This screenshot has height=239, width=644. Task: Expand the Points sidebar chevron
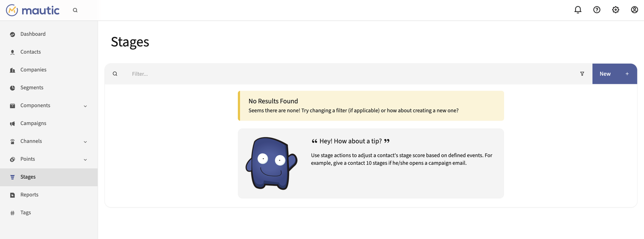(85, 160)
